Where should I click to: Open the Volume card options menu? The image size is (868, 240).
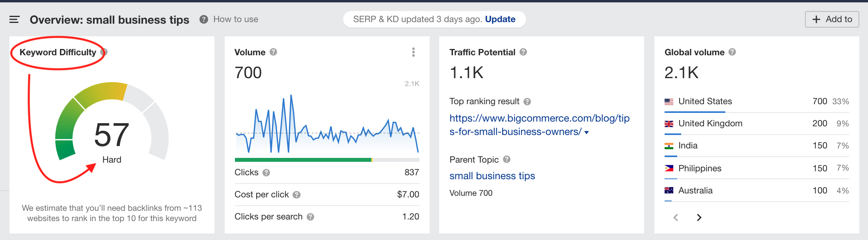(413, 52)
